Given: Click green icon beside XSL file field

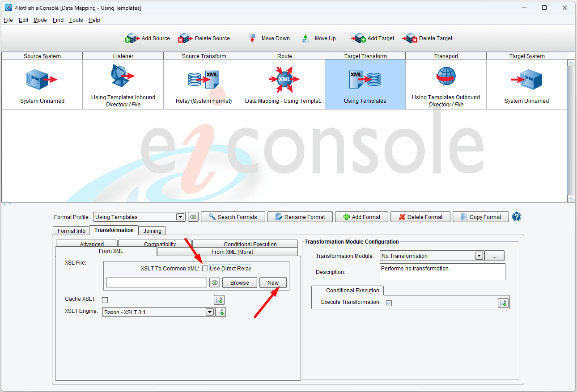Looking at the screenshot, I should tap(215, 282).
